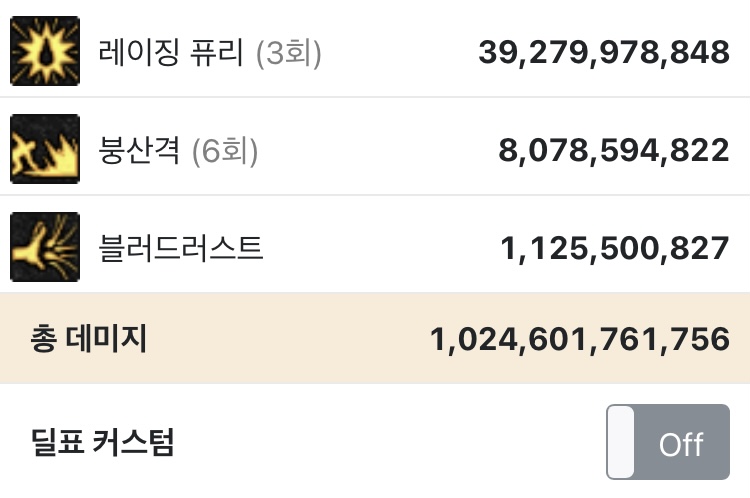Image resolution: width=750 pixels, height=498 pixels.
Task: Click the 8,078,594,822 damage value
Action: [613, 151]
